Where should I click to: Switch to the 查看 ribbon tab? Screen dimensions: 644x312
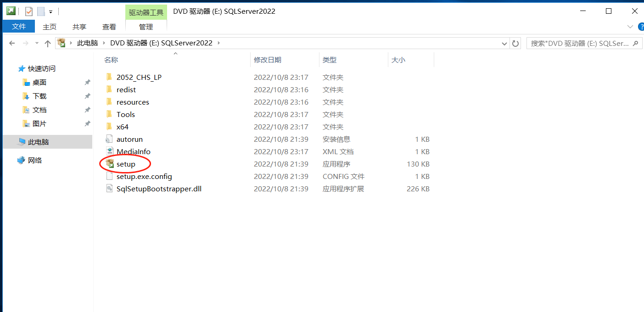pyautogui.click(x=109, y=27)
